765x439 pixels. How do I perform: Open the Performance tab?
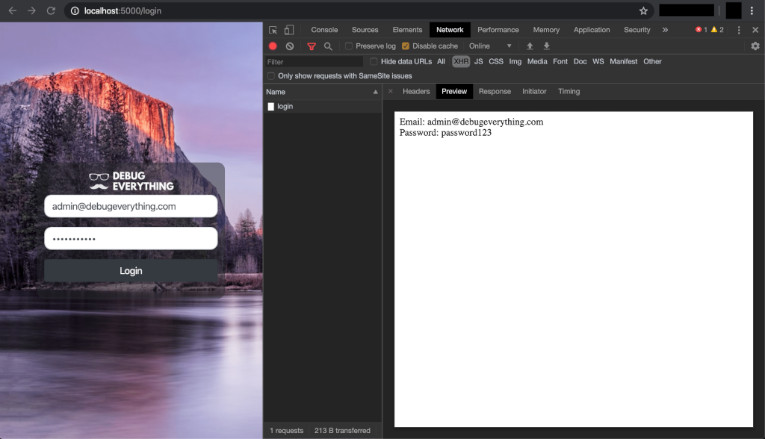click(x=498, y=30)
